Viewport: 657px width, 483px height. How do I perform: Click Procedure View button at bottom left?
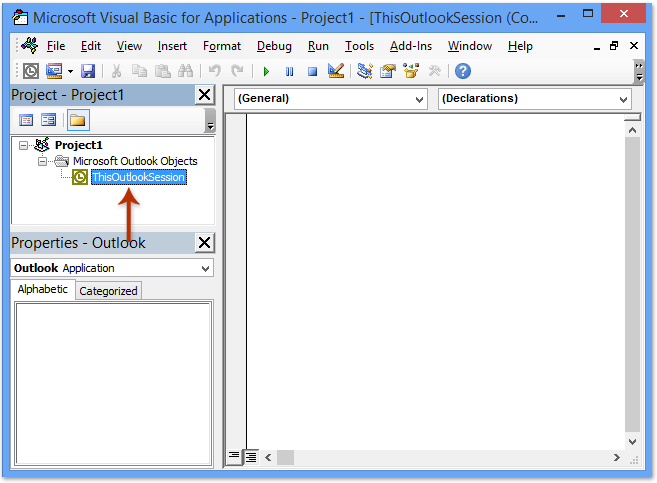(x=234, y=457)
